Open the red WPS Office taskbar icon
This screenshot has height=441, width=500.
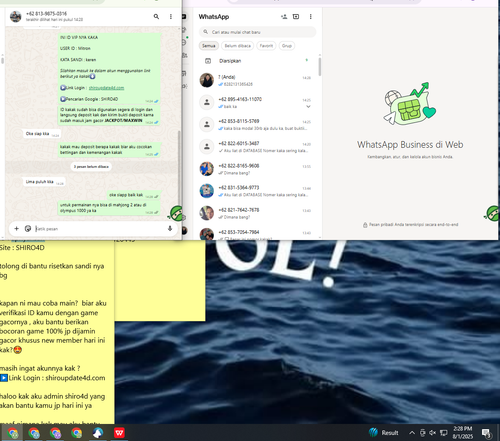[x=119, y=433]
